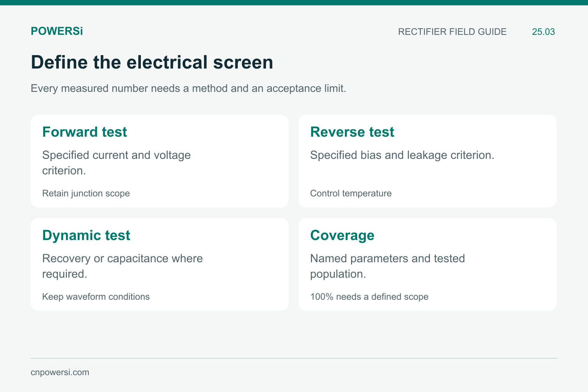The height and width of the screenshot is (392, 588).
Task: Select the RECTIFIER FIELD GUIDE header label
Action: 452,32
